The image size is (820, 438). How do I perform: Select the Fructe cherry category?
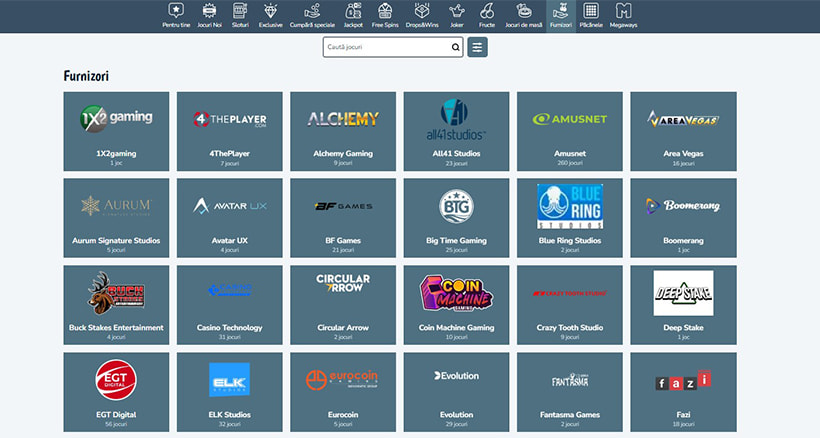click(x=486, y=16)
